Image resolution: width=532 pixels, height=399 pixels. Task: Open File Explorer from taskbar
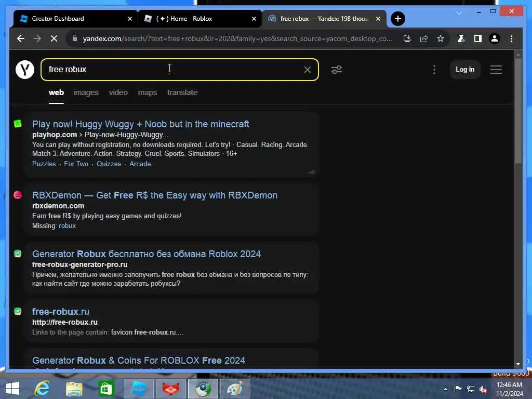tap(74, 389)
